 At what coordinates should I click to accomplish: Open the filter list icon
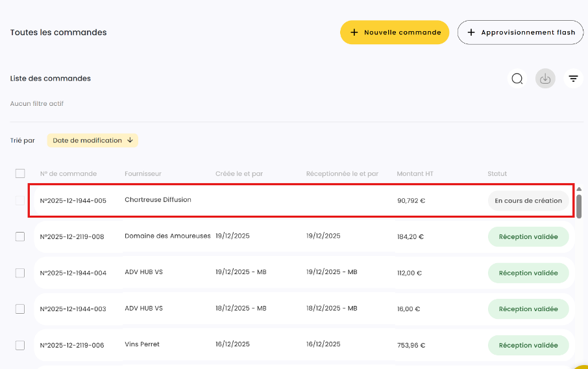click(x=573, y=79)
